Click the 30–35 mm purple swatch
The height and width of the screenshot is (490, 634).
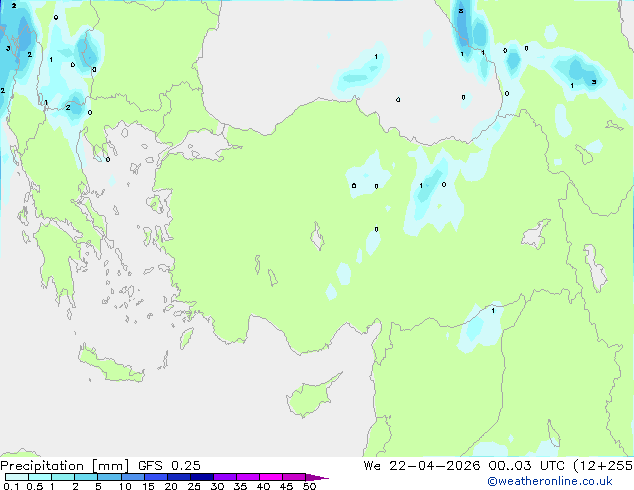[225, 477]
